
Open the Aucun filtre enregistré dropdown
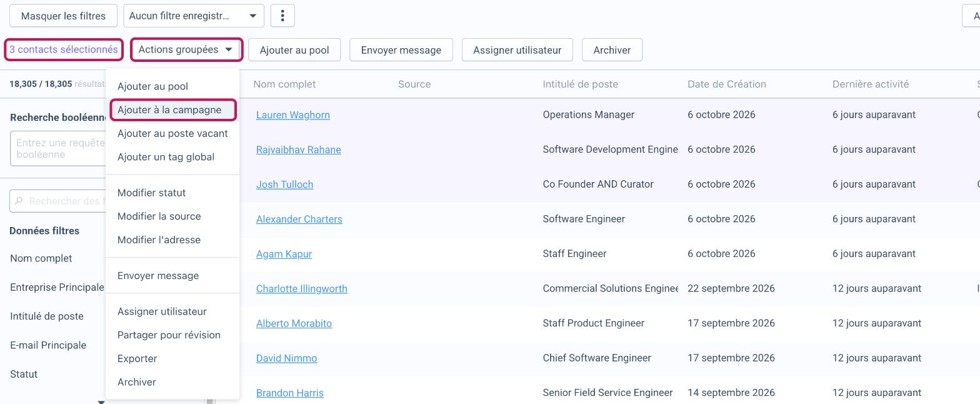click(x=194, y=16)
